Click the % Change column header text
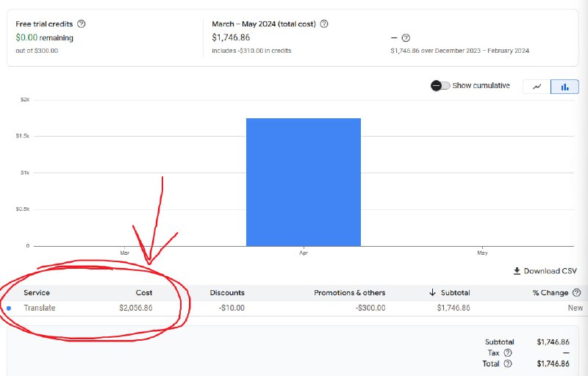The width and height of the screenshot is (588, 376). (x=551, y=293)
